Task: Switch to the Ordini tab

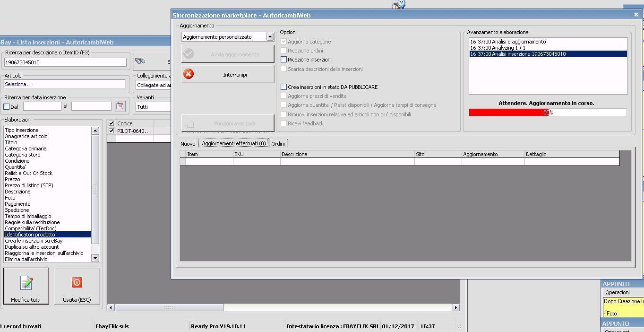Action: click(278, 143)
